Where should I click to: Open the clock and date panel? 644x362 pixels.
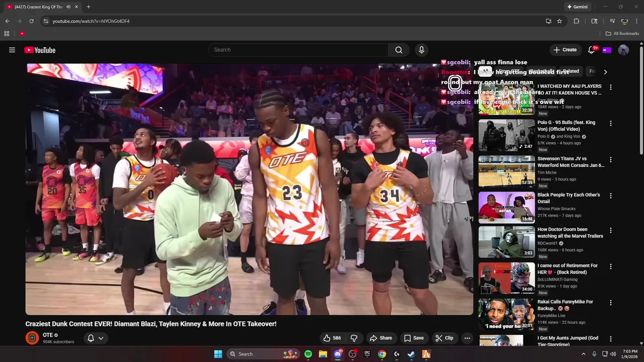[630, 354]
